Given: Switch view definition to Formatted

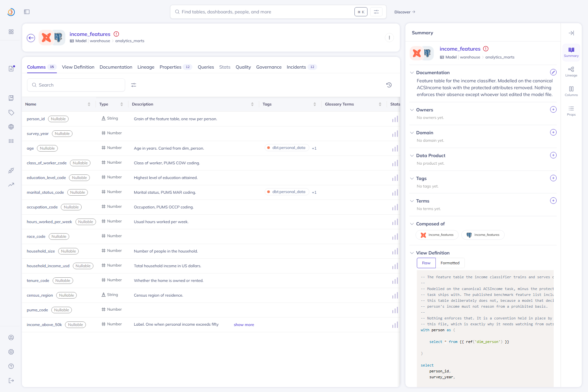Looking at the screenshot, I should (450, 263).
